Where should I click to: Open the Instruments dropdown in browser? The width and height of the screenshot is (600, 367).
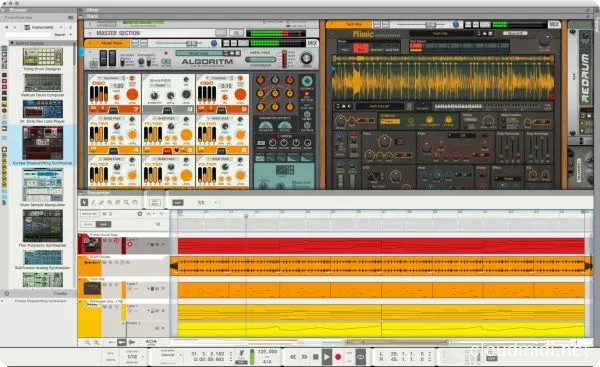[43, 27]
